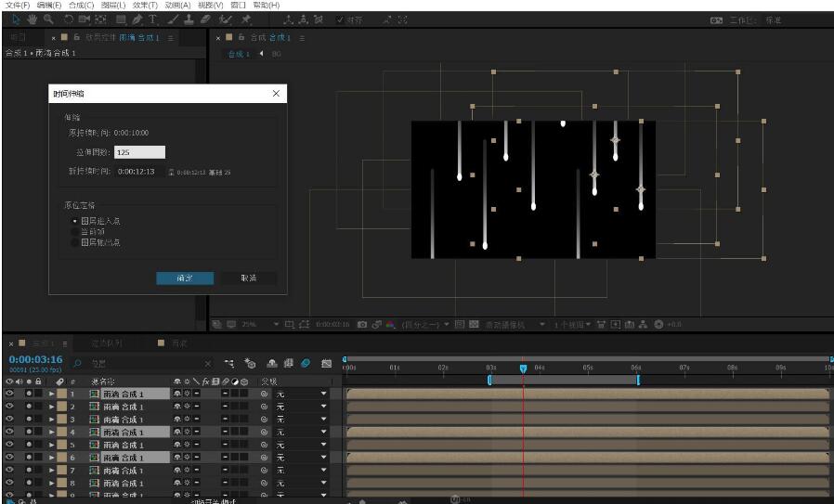
Task: Select the Pen tool
Action: [x=137, y=19]
